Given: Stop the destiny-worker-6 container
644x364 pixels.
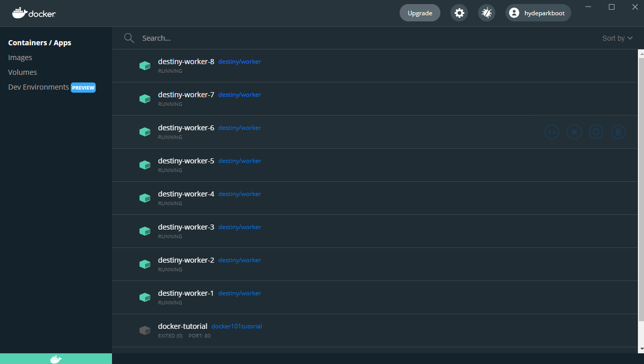Looking at the screenshot, I should tap(574, 132).
